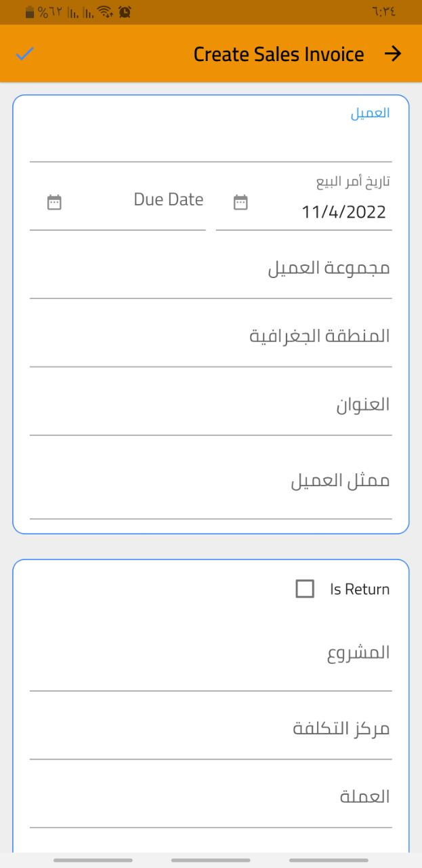Tap the alarm icon in status bar
422x868 pixels.
[125, 12]
